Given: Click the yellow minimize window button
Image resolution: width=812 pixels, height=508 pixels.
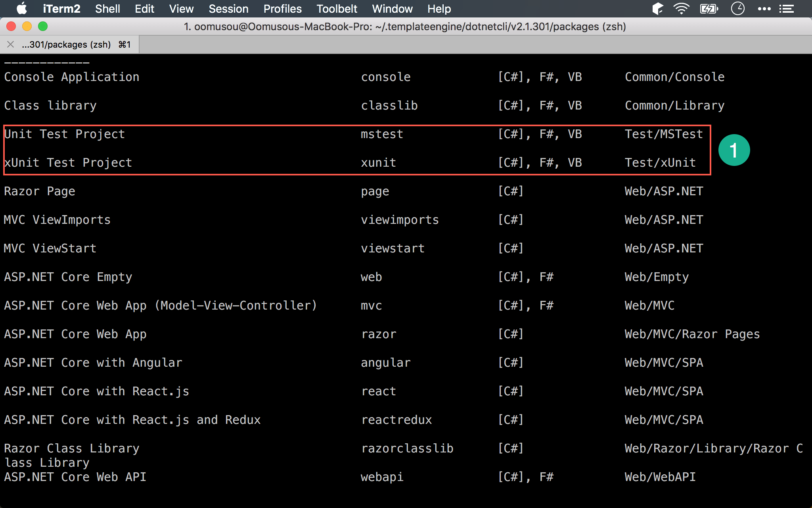Looking at the screenshot, I should (27, 27).
